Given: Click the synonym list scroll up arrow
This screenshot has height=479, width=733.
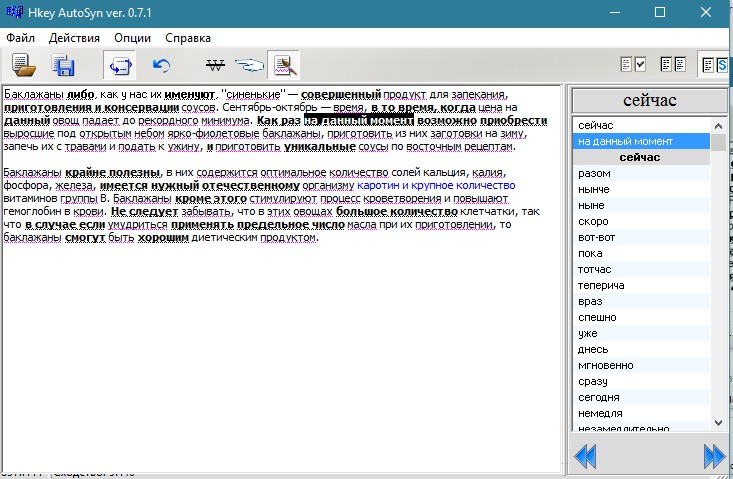Looking at the screenshot, I should 719,125.
